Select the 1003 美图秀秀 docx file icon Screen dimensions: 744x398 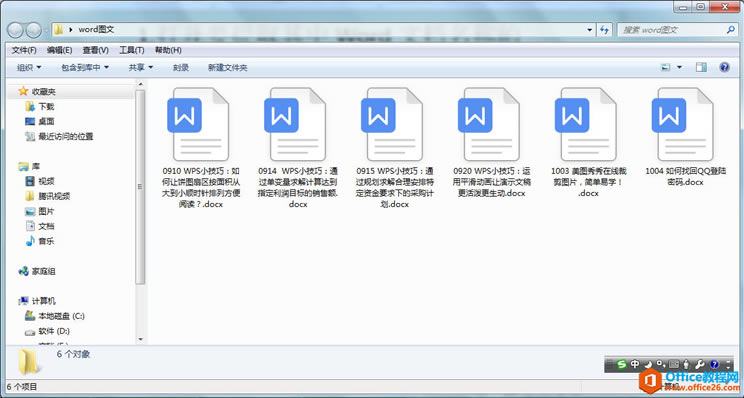coord(586,124)
